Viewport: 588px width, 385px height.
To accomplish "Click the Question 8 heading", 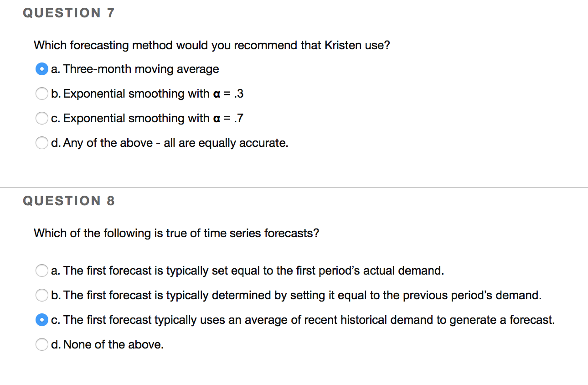I will 69,200.
